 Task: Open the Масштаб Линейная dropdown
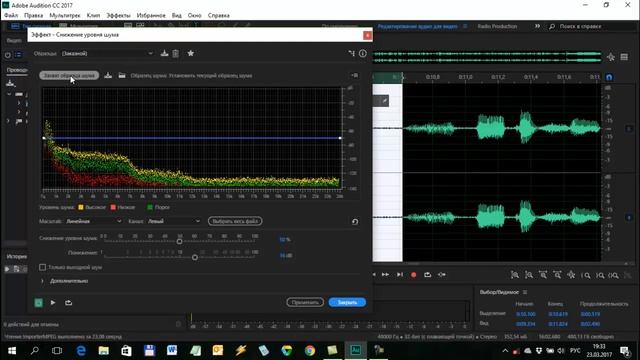click(94, 221)
